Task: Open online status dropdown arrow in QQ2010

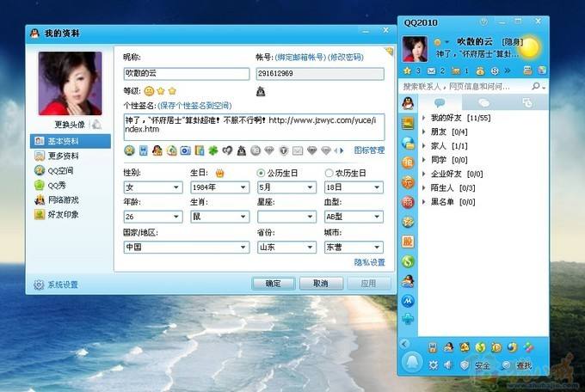Action: (446, 42)
